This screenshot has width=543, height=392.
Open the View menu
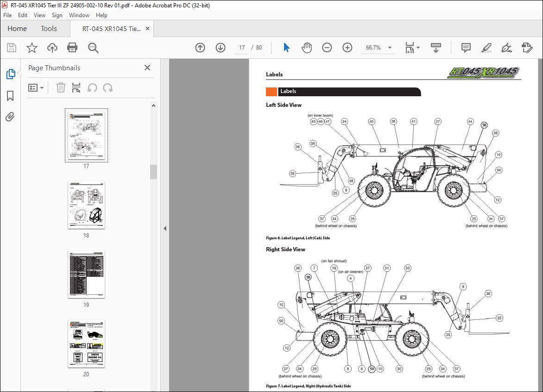point(39,15)
